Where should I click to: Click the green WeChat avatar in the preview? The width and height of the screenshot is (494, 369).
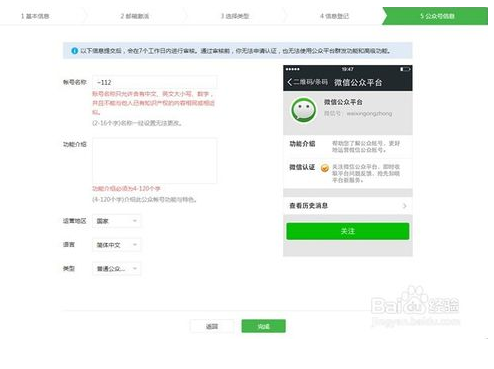pos(304,110)
